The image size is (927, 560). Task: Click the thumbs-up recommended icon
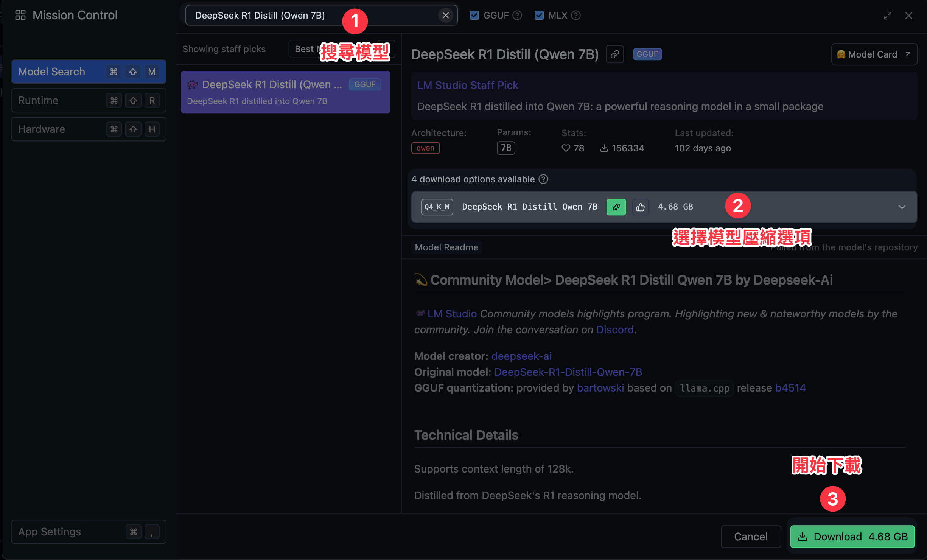point(640,207)
